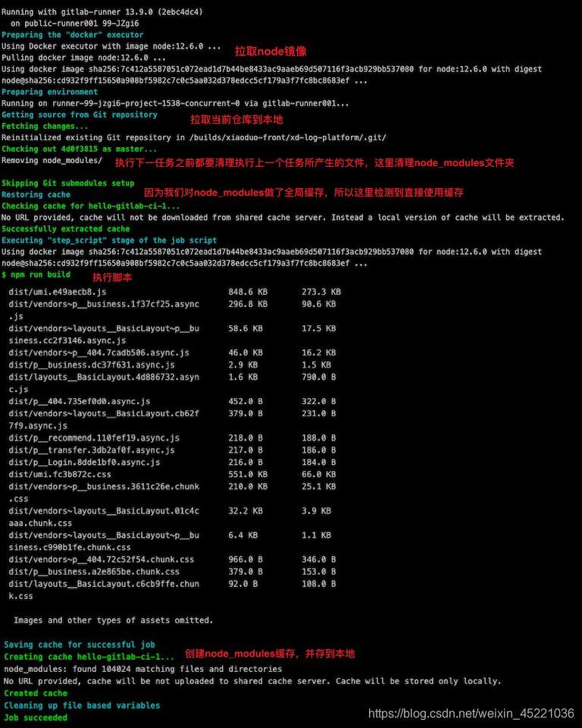Image resolution: width=582 pixels, height=728 pixels.
Task: Click the "Fetching changes..." line
Action: pyautogui.click(x=45, y=127)
